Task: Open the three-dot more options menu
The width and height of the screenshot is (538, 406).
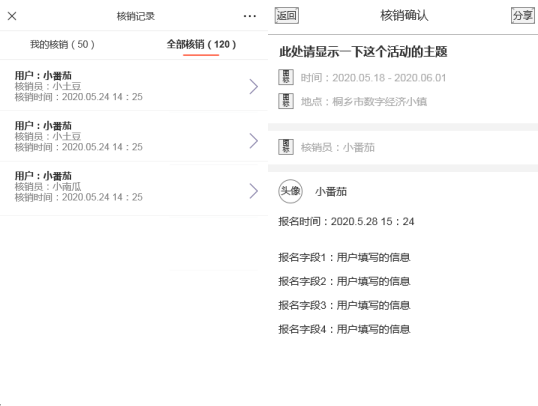Action: (x=249, y=16)
